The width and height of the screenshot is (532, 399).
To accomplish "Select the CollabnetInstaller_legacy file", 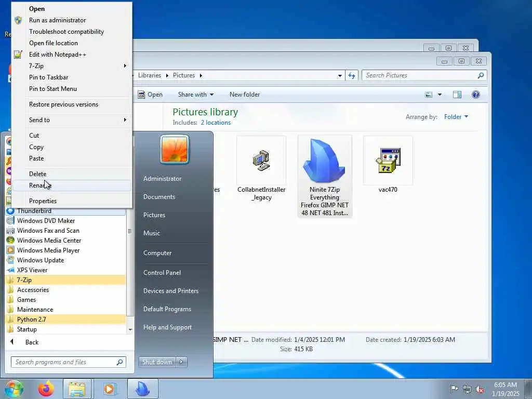I will [x=261, y=169].
